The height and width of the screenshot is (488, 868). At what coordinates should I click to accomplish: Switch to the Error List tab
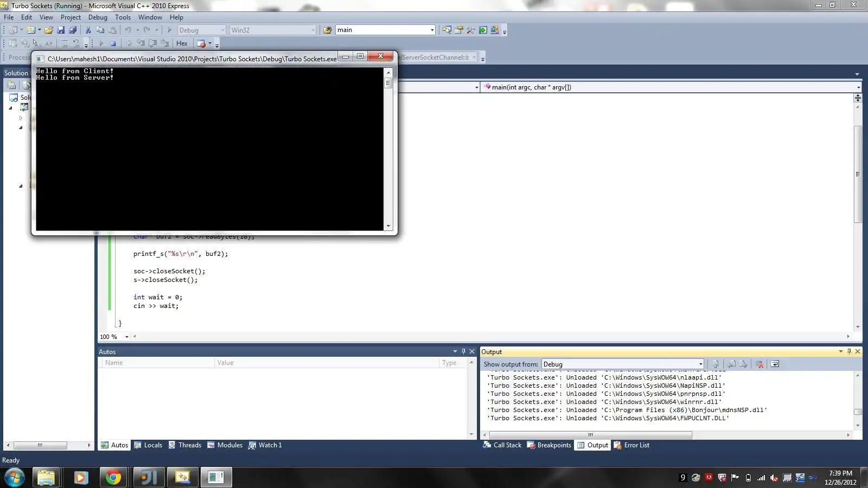[631, 445]
